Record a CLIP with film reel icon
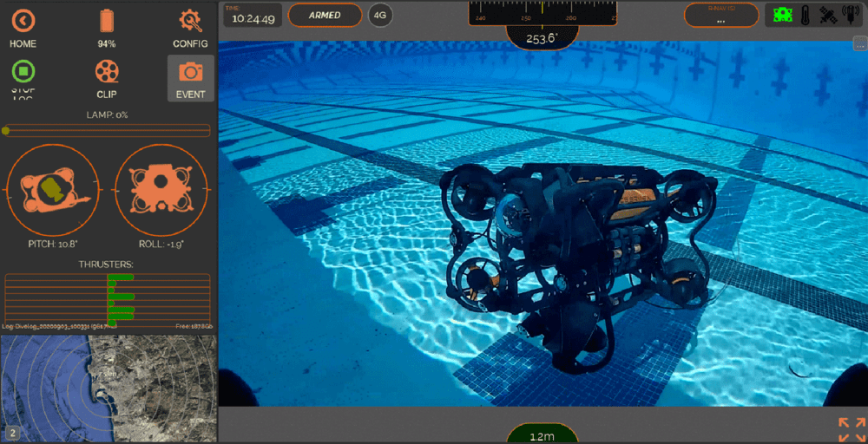The image size is (868, 444). 107,71
